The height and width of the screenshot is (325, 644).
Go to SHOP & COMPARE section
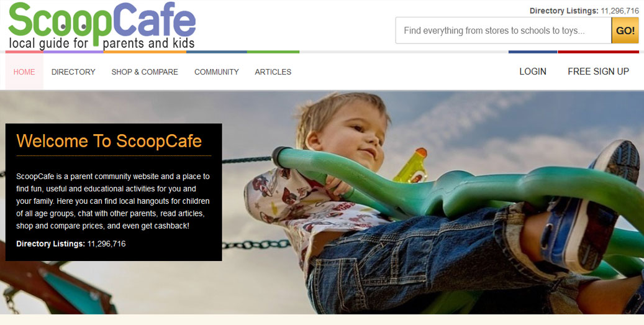coord(145,72)
